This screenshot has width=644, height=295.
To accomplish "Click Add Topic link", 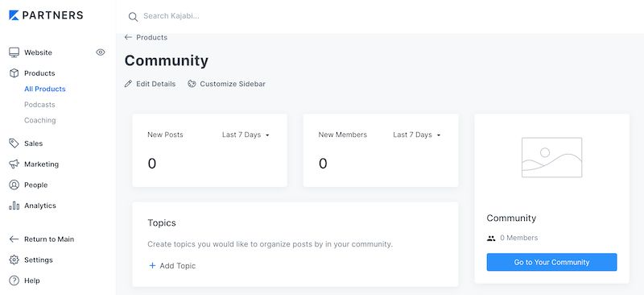I will pyautogui.click(x=177, y=266).
